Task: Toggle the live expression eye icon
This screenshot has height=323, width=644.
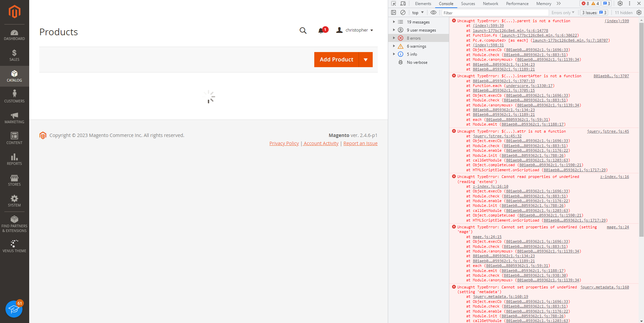Action: pyautogui.click(x=433, y=12)
